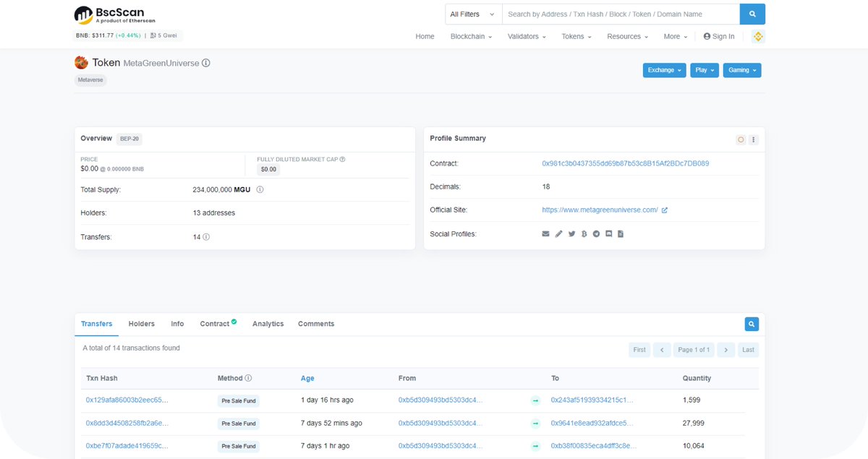Screen dimensions: 868x459
Task: Click the gas pump 5 Gwei indicator
Action: (163, 35)
